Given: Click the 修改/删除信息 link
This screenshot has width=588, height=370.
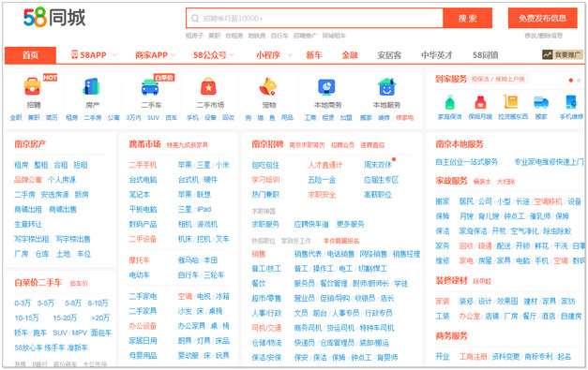Looking at the screenshot, I should pos(543,36).
